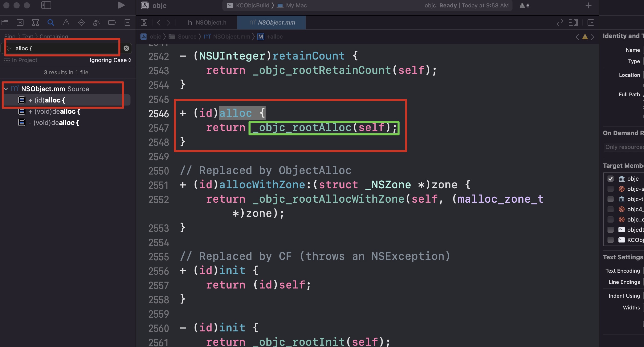Click the Run play button

(121, 5)
